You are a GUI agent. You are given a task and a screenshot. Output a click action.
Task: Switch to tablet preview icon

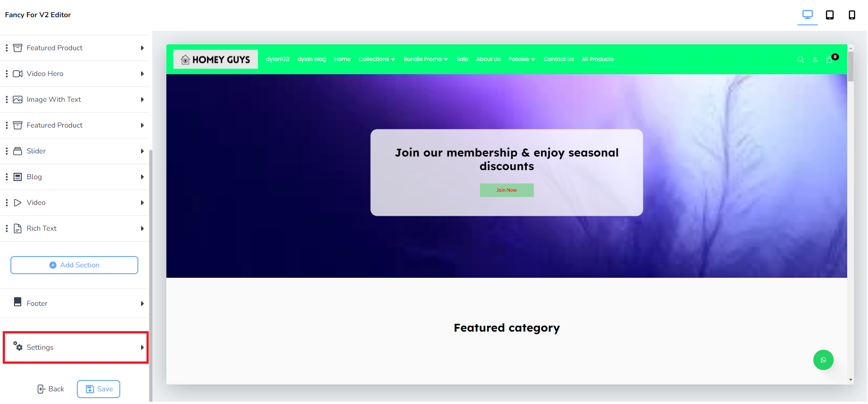click(830, 15)
